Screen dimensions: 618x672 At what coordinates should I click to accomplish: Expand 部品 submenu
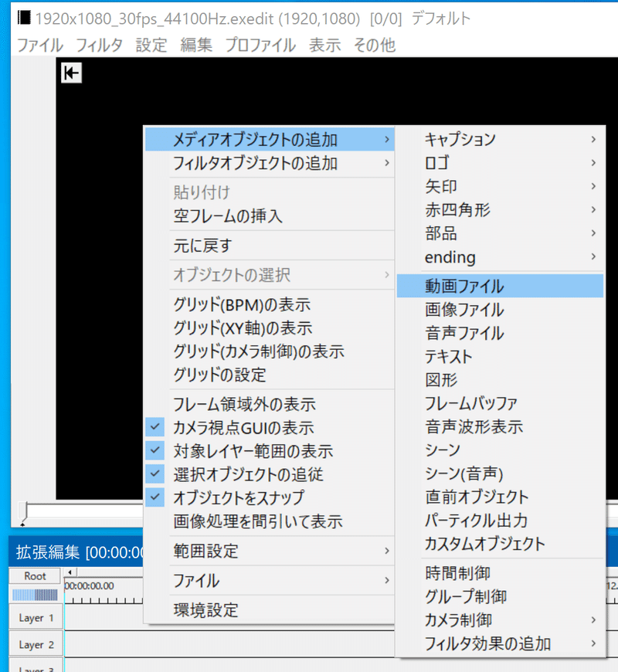pos(500,233)
